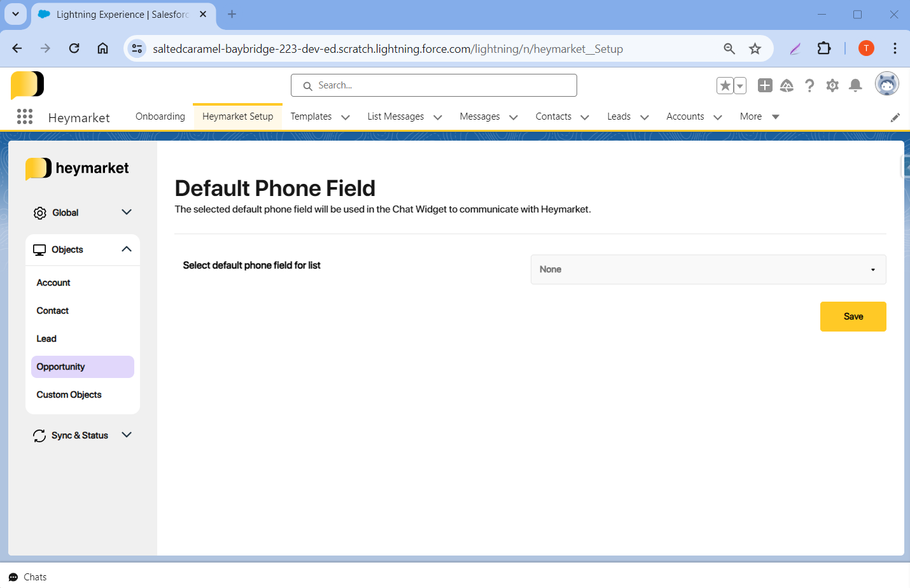Switch to the Onboarding tab

click(160, 116)
